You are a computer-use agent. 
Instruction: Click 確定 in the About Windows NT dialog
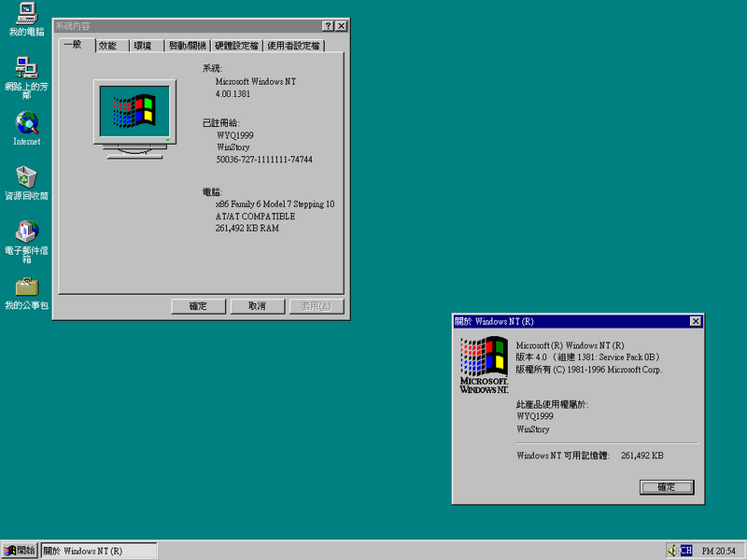point(667,487)
